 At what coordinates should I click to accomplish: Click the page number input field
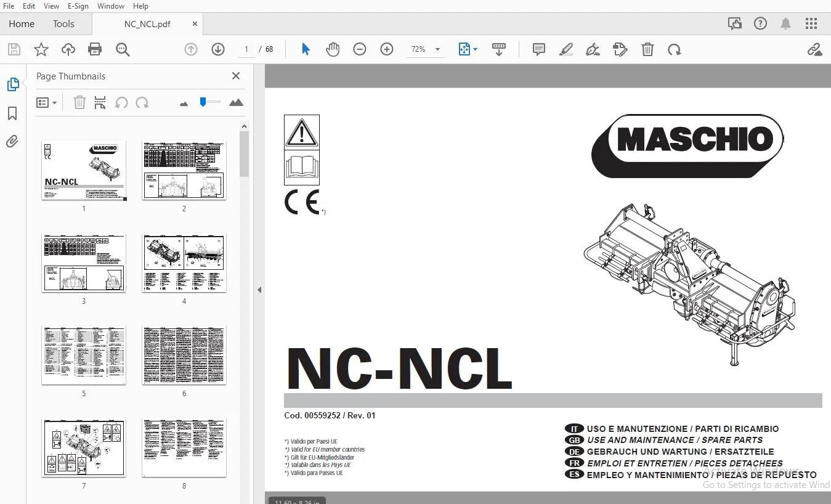pyautogui.click(x=246, y=49)
